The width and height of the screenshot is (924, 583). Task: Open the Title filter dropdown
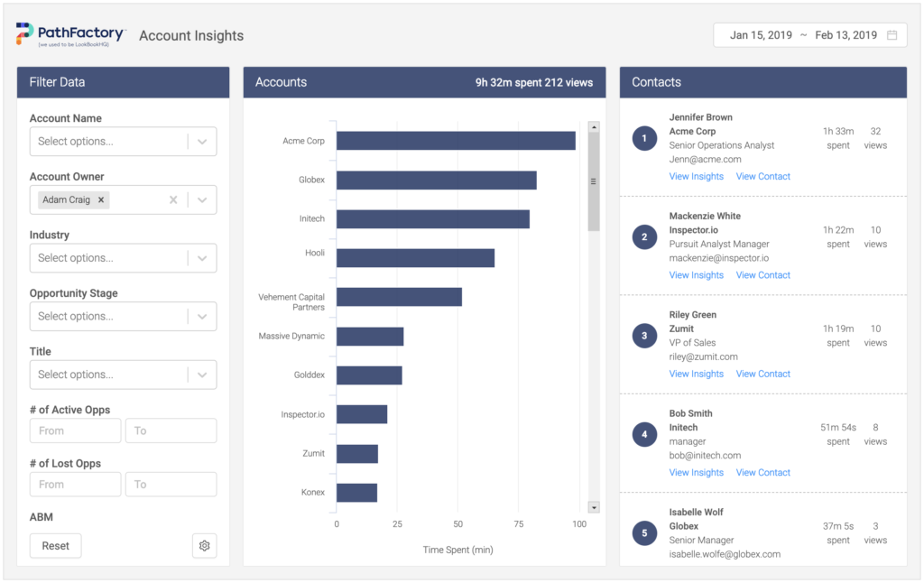tap(202, 375)
